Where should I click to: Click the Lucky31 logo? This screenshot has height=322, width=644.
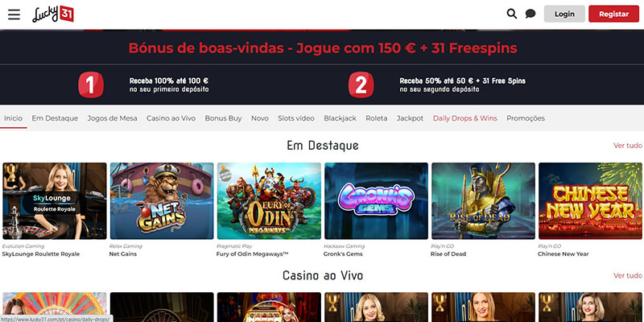click(x=53, y=14)
